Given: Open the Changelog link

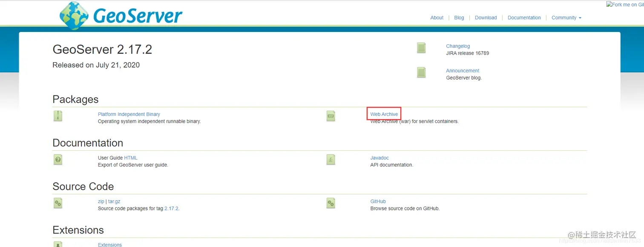Looking at the screenshot, I should [458, 46].
